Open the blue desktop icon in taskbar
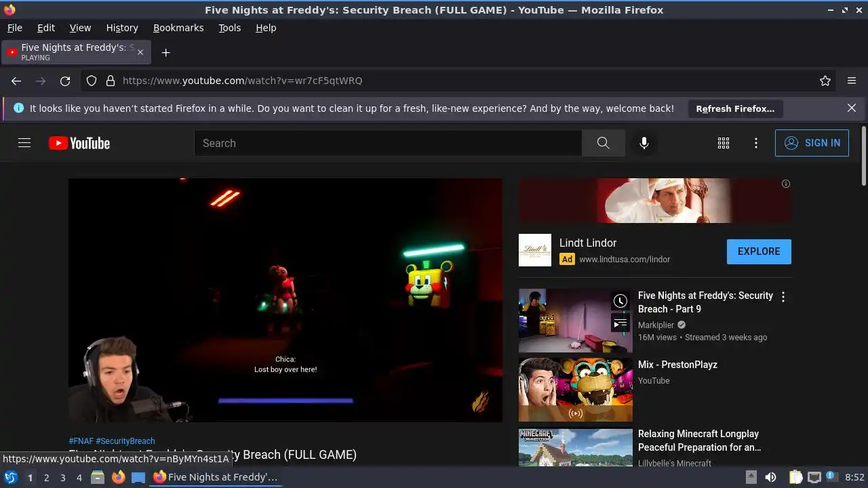868x488 pixels. point(138,477)
